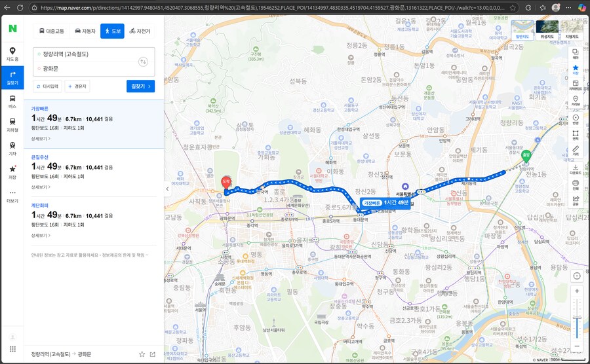Open browser extensions menu
The width and height of the screenshot is (590, 364).
pos(528,7)
